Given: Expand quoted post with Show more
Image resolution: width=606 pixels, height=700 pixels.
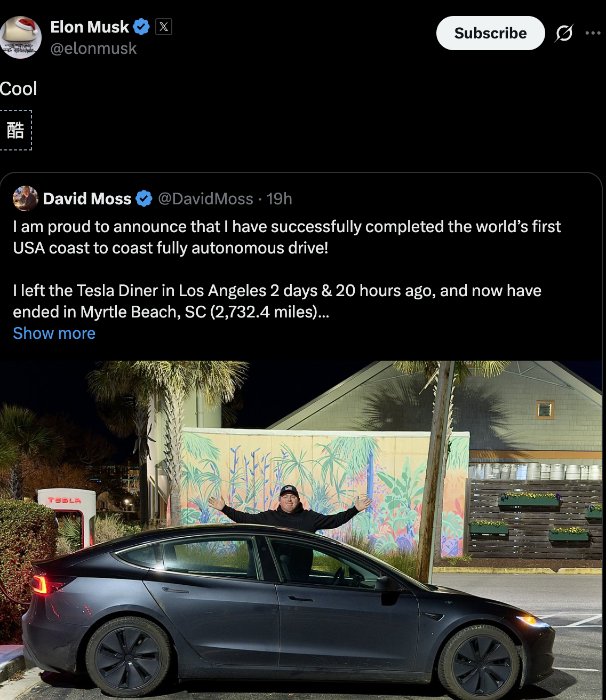Looking at the screenshot, I should click(x=54, y=333).
